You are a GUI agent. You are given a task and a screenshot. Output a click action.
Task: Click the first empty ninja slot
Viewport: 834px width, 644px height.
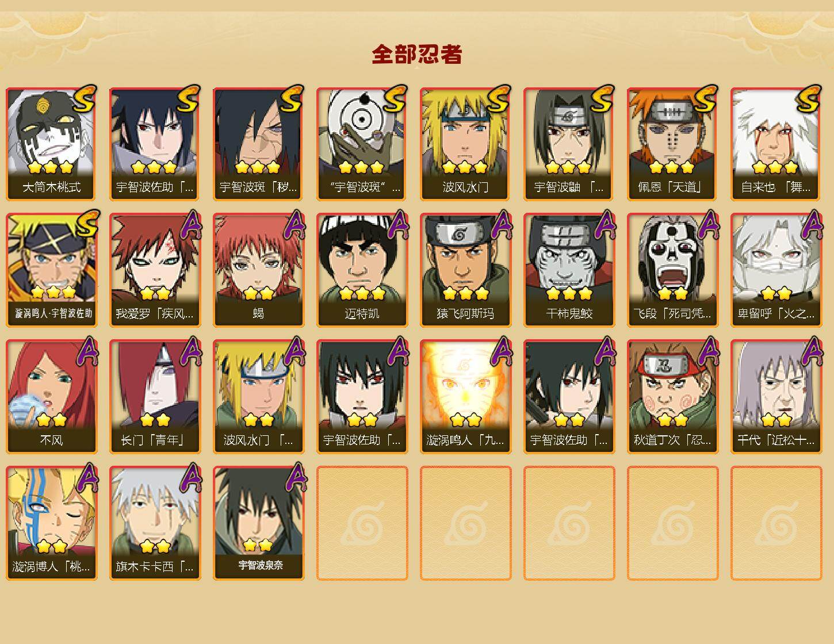(362, 523)
